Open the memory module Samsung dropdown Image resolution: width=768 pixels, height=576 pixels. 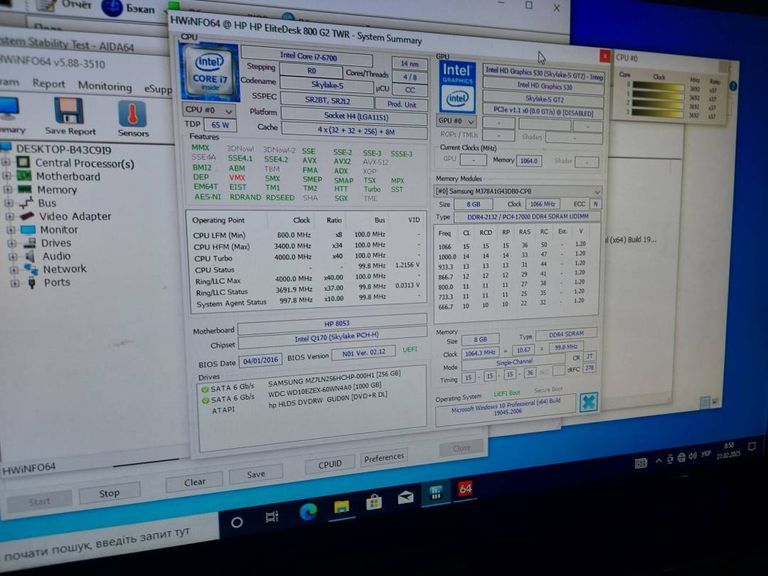click(517, 192)
